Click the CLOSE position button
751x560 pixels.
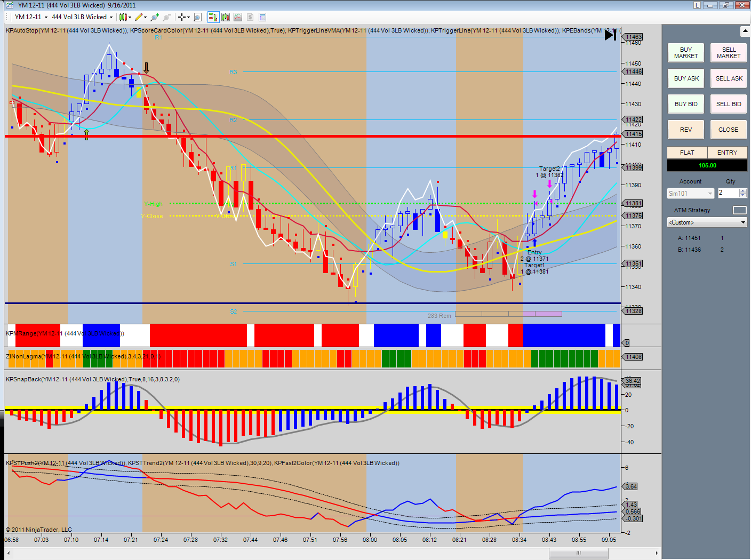[x=729, y=130]
